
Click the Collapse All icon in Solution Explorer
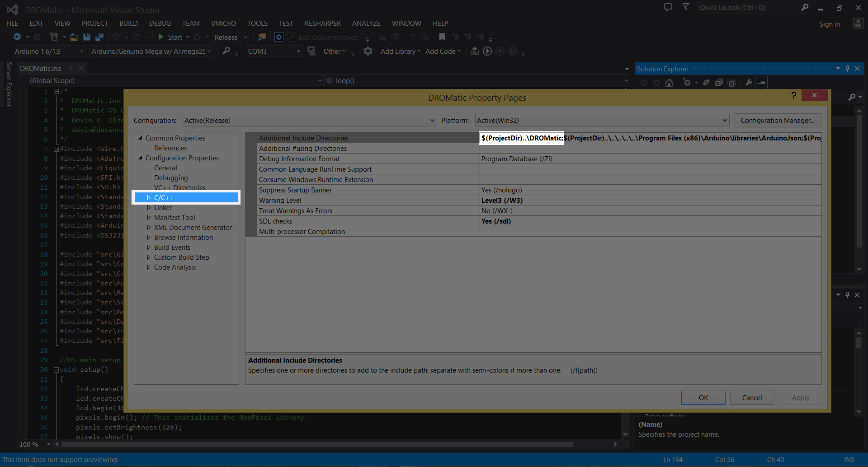point(719,83)
